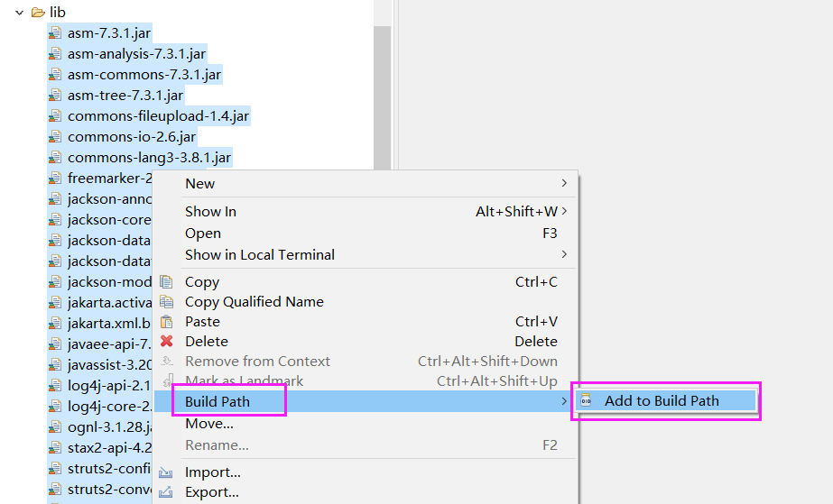Click the Paste clipboard icon
Viewport: 833px width, 504px height.
point(166,322)
